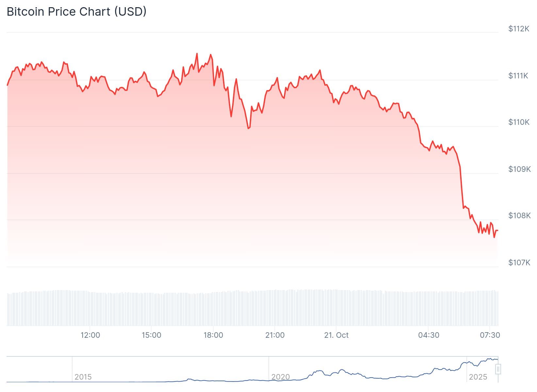Click the $108K price axis label
Screen dimensions: 537x392
(519, 216)
